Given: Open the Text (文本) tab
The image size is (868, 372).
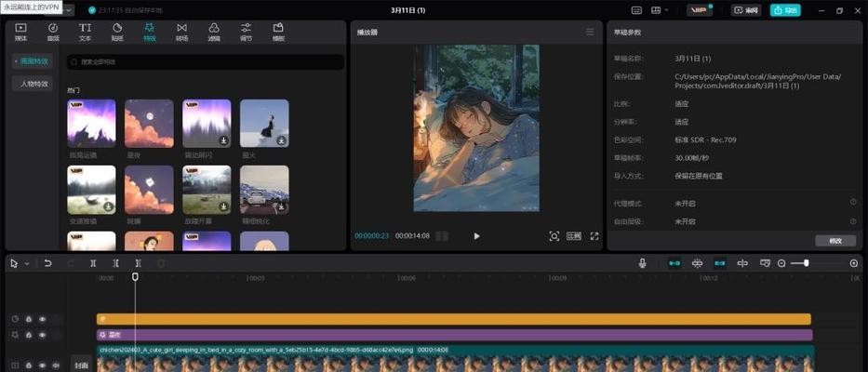Looking at the screenshot, I should point(85,33).
